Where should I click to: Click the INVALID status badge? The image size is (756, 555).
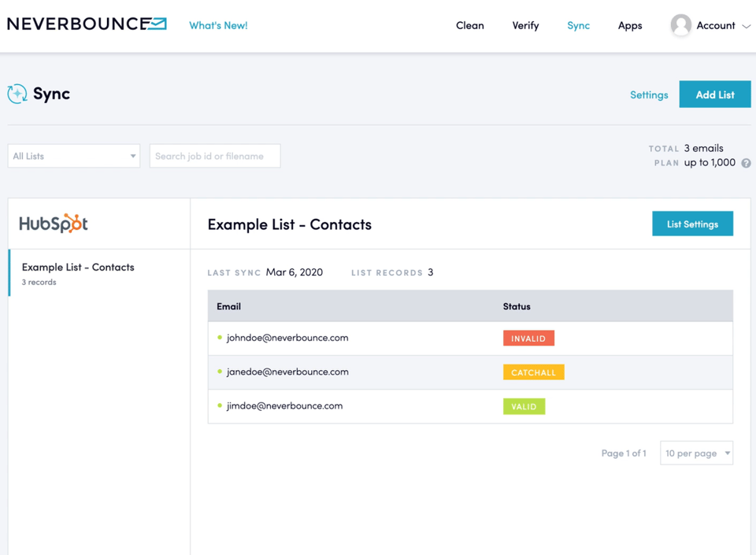[528, 339]
